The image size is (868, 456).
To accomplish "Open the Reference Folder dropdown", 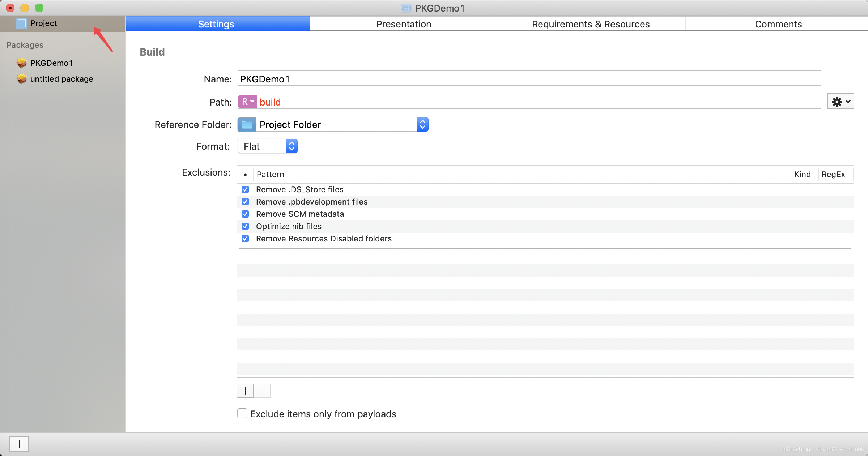I will [x=333, y=125].
